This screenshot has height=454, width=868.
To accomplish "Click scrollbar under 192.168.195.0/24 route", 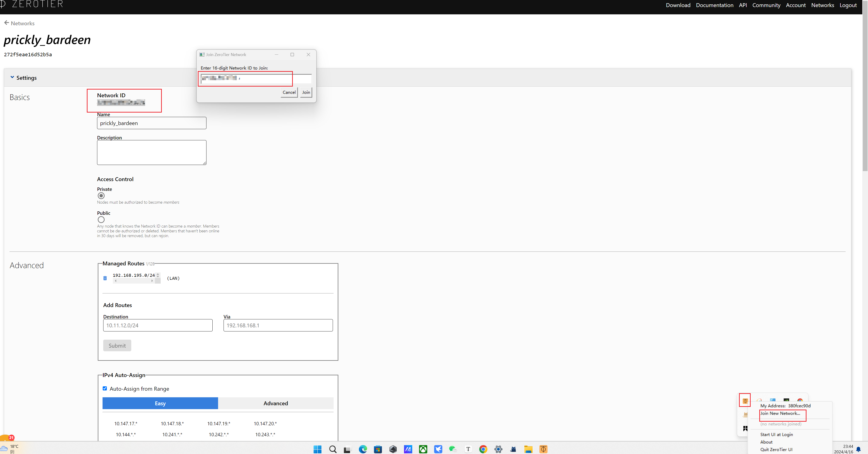I will coord(134,281).
